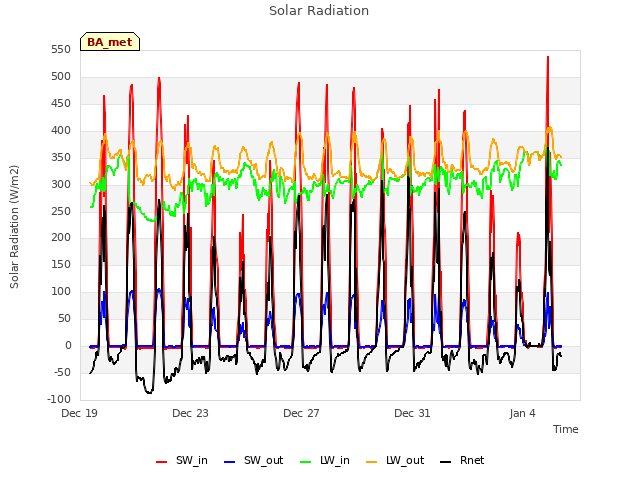This screenshot has width=640, height=480.
Task: Click the 400 y-axis tick label
Action: tap(61, 131)
